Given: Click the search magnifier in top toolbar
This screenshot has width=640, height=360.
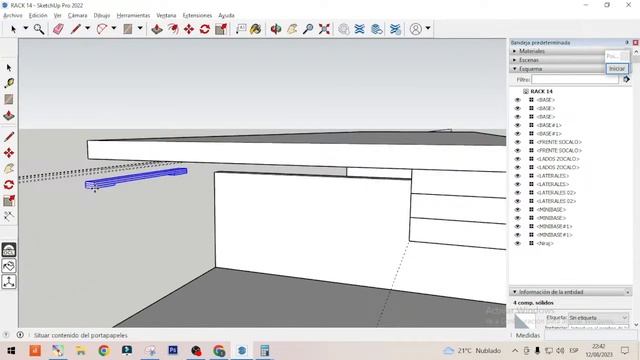Looking at the screenshot, I should 39,29.
